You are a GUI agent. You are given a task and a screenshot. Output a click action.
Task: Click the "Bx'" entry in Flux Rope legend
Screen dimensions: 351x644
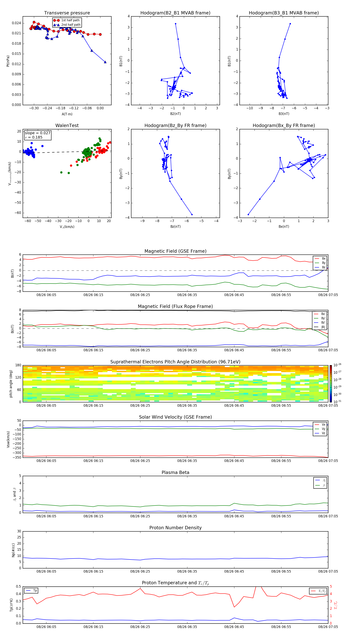pos(320,314)
